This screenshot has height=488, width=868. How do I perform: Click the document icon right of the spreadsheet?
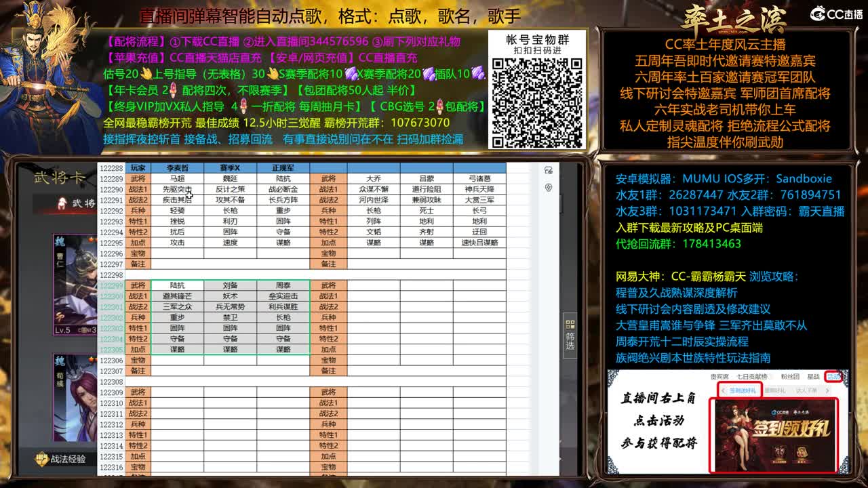click(x=549, y=170)
